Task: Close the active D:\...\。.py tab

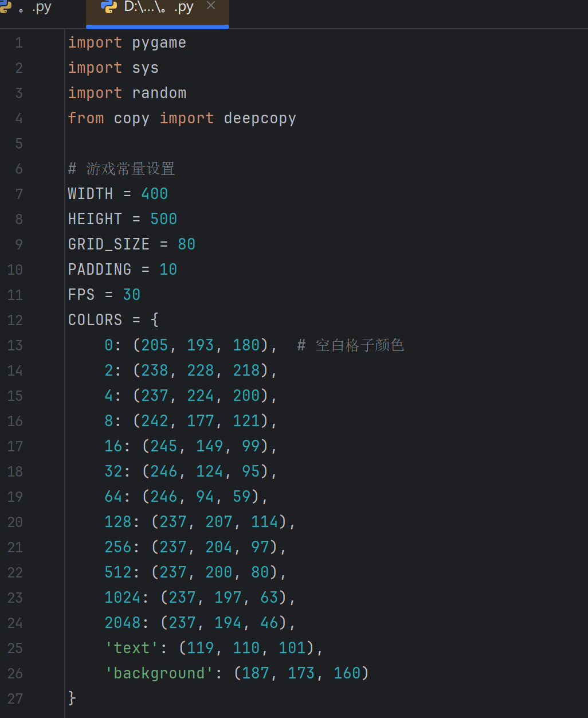Action: [x=211, y=6]
